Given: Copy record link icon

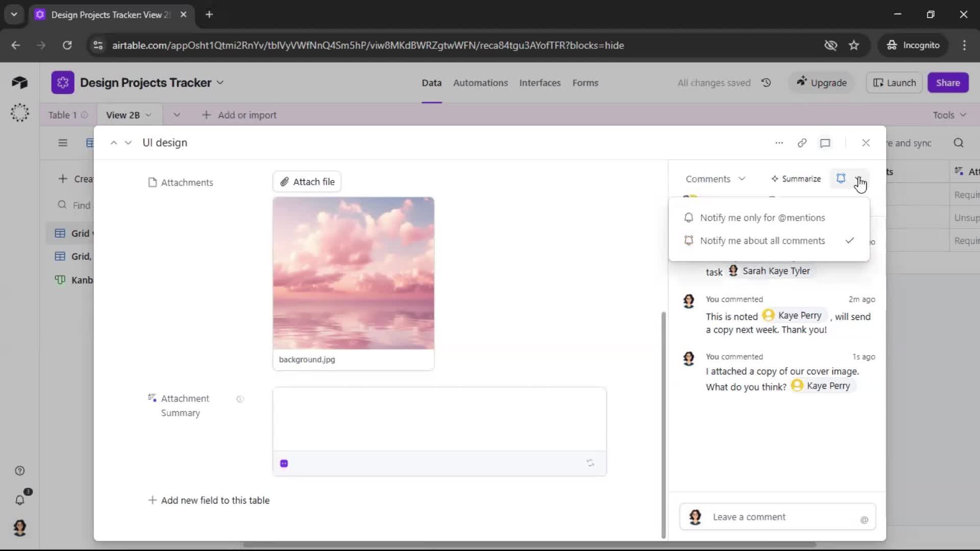Looking at the screenshot, I should [x=802, y=143].
